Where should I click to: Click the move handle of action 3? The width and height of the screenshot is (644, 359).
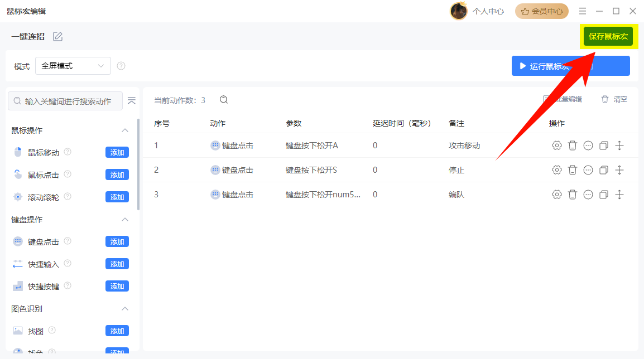[x=619, y=194]
